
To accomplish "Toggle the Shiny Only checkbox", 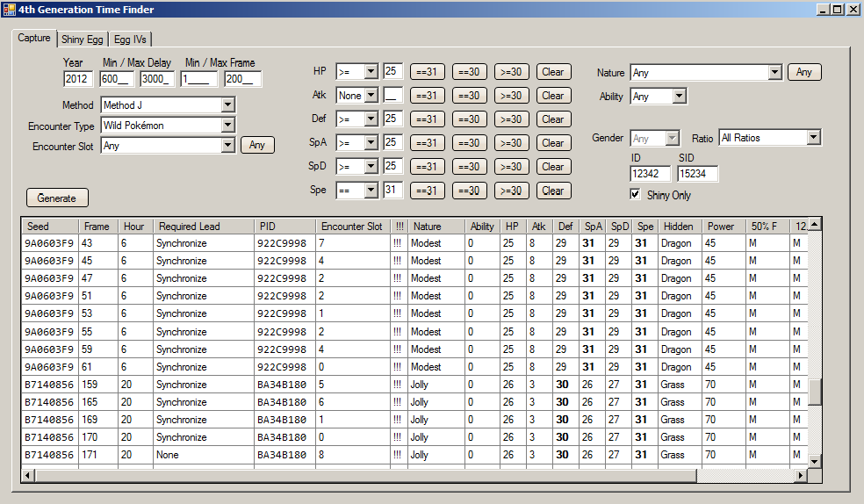I will 635,194.
